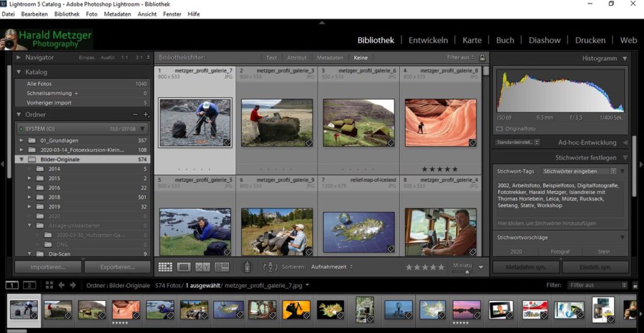Viewport: 644px width, 333px height.
Task: Expand the Navigator panel
Action: click(19, 58)
